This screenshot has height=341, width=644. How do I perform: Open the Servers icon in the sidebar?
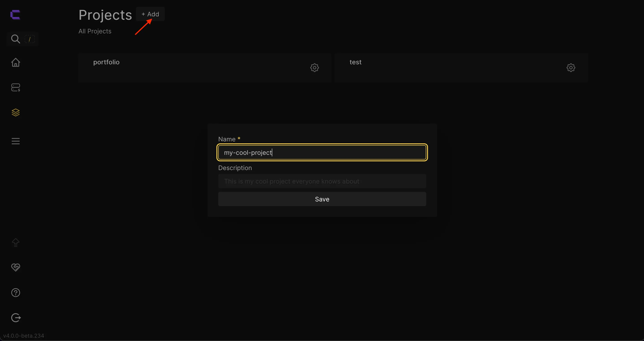tap(15, 88)
